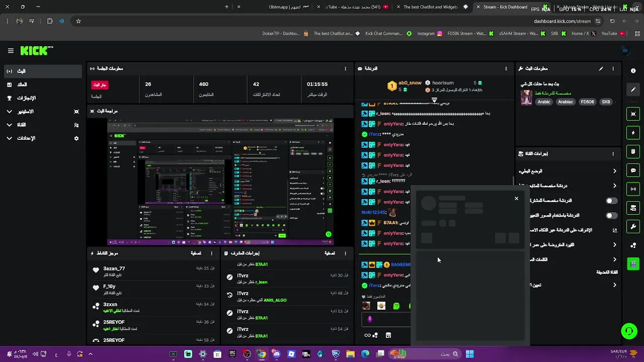This screenshot has height=362, width=644.
Task: Open the AI chat moderation external link
Action: pos(614,230)
